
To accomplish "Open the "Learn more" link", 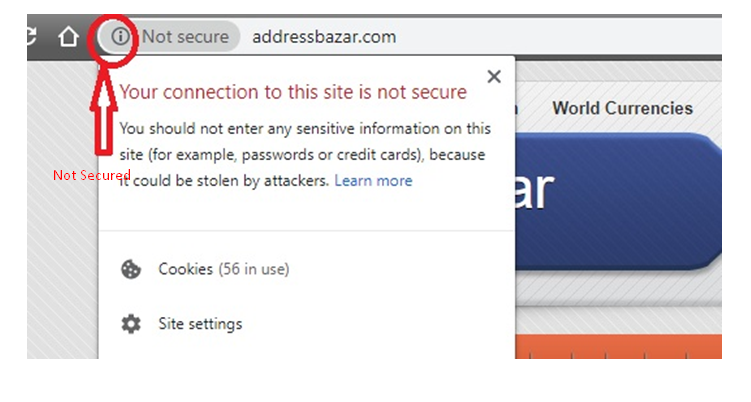I will (373, 181).
